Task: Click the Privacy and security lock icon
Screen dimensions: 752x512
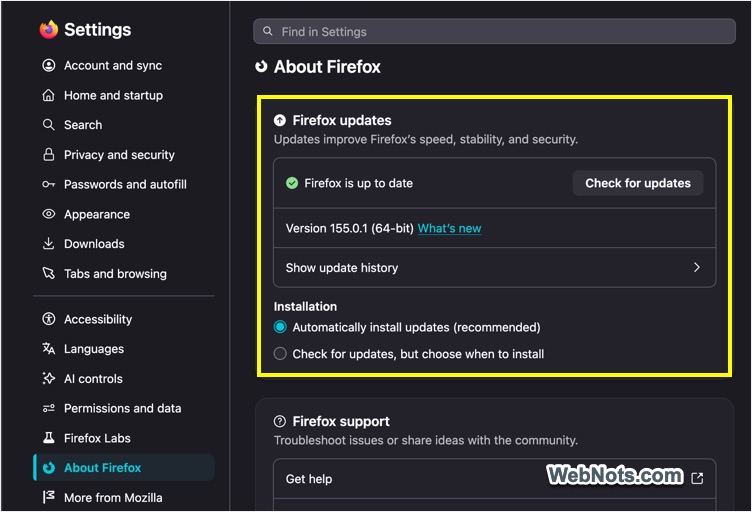Action: (x=48, y=154)
